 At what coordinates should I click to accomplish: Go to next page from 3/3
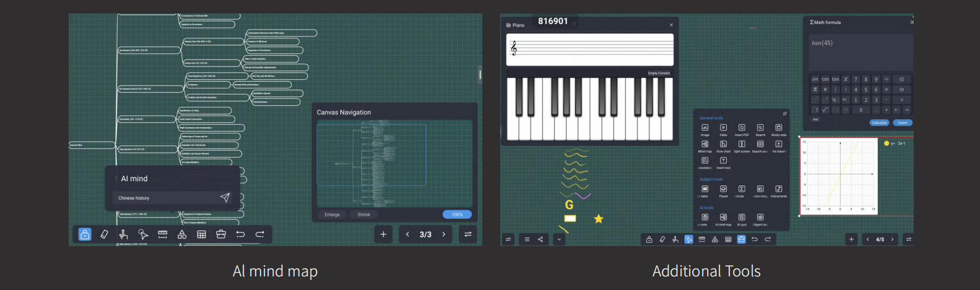443,234
